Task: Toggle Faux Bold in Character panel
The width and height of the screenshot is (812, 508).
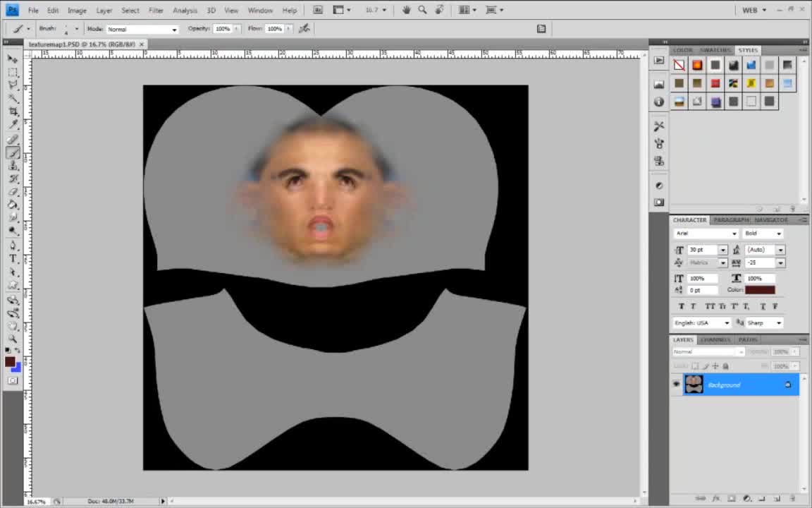Action: pos(681,306)
